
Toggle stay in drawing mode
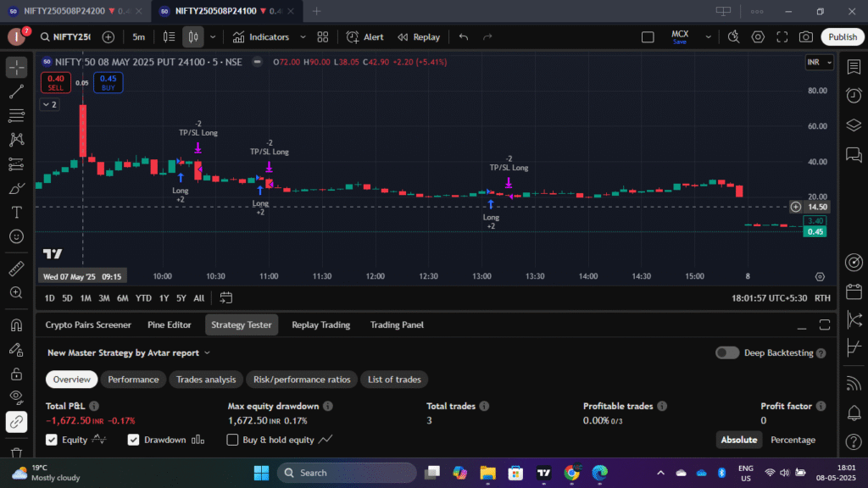17,349
